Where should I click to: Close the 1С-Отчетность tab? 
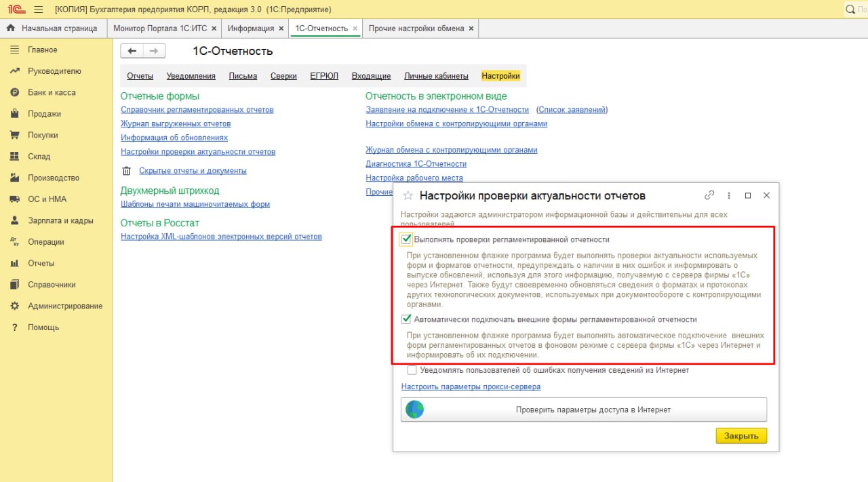pyautogui.click(x=355, y=28)
